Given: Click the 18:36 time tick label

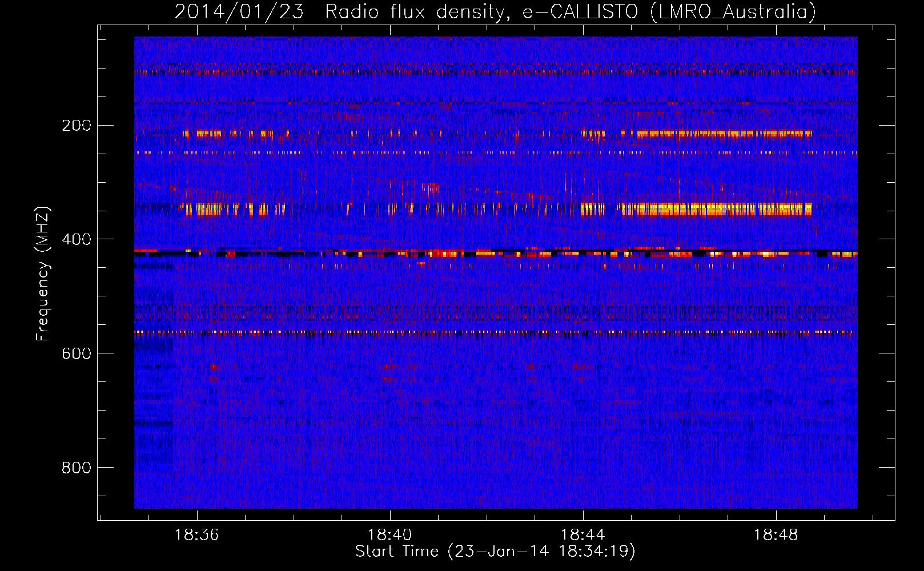Looking at the screenshot, I should (197, 535).
